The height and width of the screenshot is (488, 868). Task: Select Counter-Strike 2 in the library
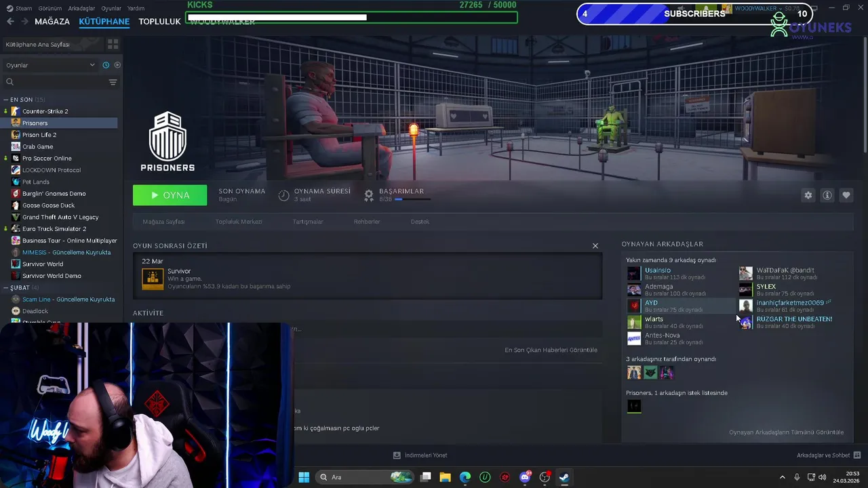(45, 111)
